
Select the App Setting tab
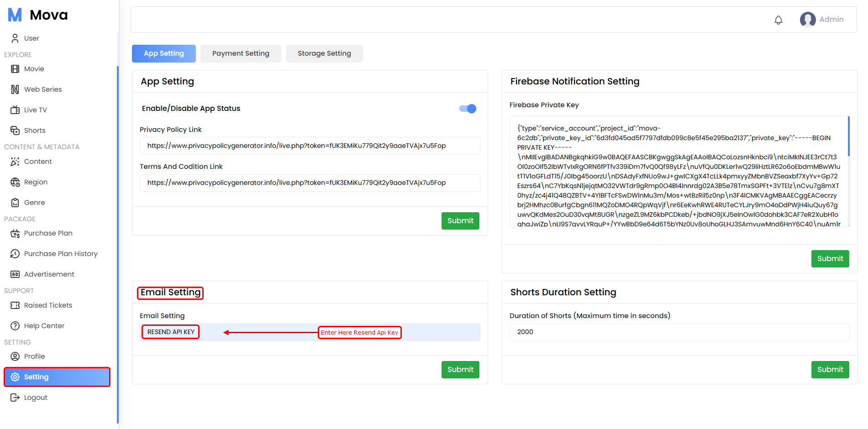163,53
